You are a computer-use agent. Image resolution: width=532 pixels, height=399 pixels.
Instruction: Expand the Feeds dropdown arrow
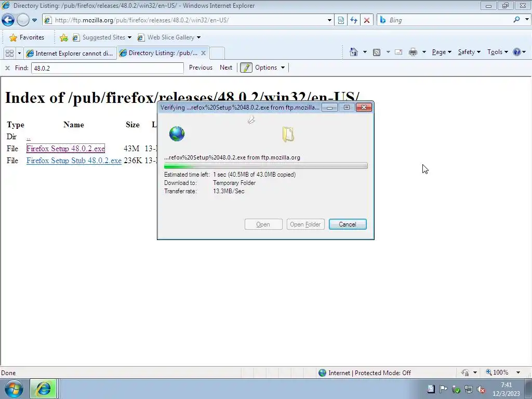[x=388, y=52]
